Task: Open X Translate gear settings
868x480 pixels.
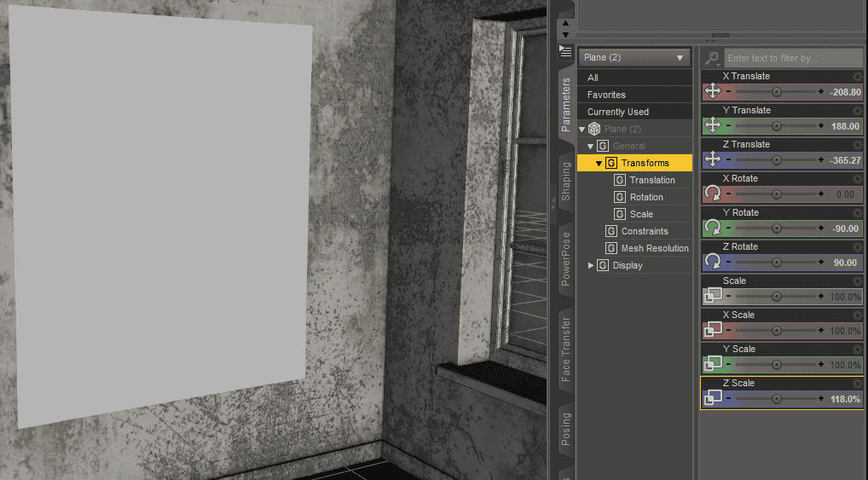Action: pos(858,77)
